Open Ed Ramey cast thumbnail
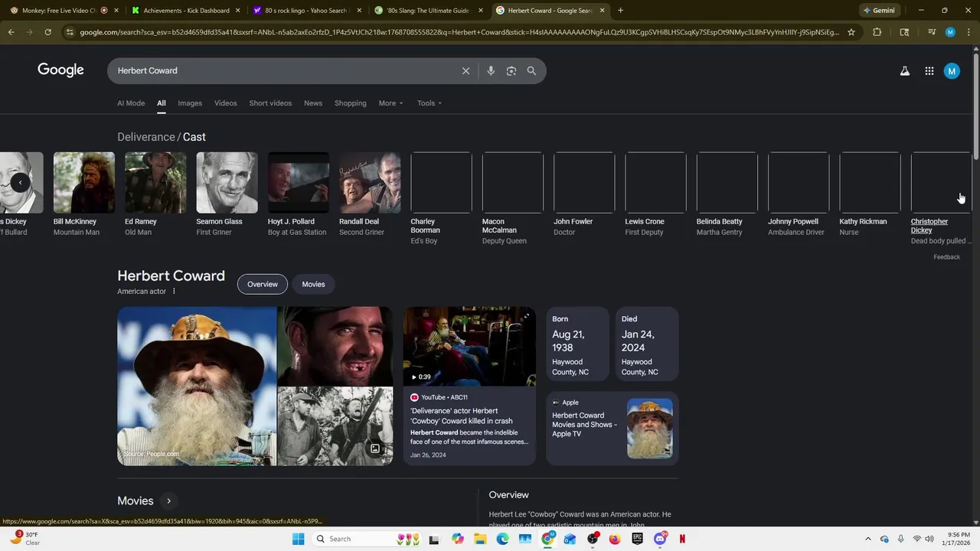 tap(155, 182)
